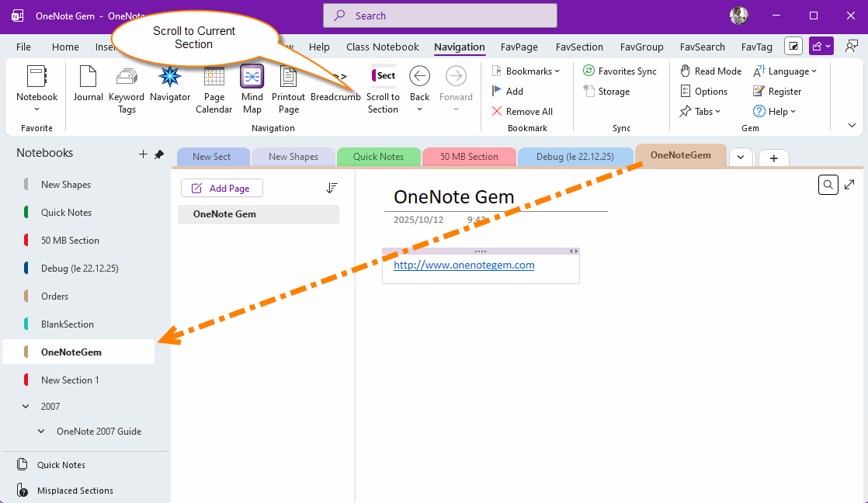Click the OneNote app icon
The width and height of the screenshot is (868, 503).
click(17, 16)
